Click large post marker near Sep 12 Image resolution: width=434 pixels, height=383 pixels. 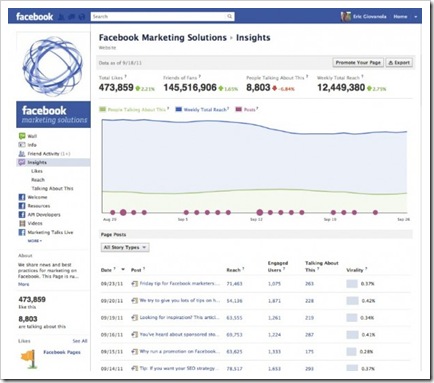pyautogui.click(x=260, y=212)
